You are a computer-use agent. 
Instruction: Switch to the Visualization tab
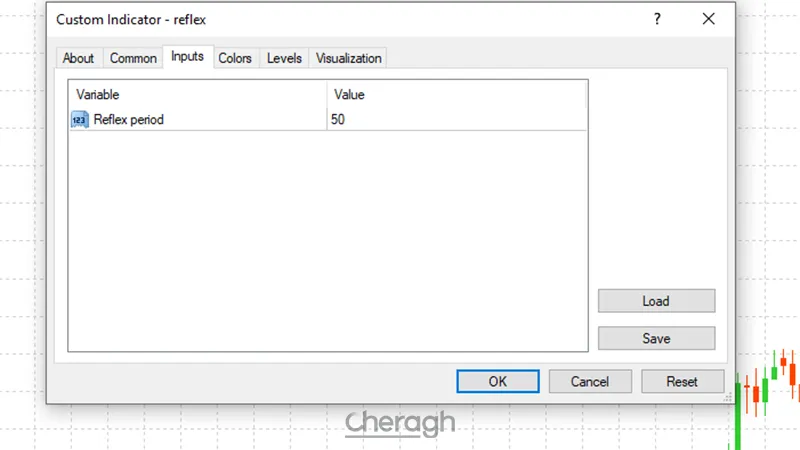[x=348, y=58]
